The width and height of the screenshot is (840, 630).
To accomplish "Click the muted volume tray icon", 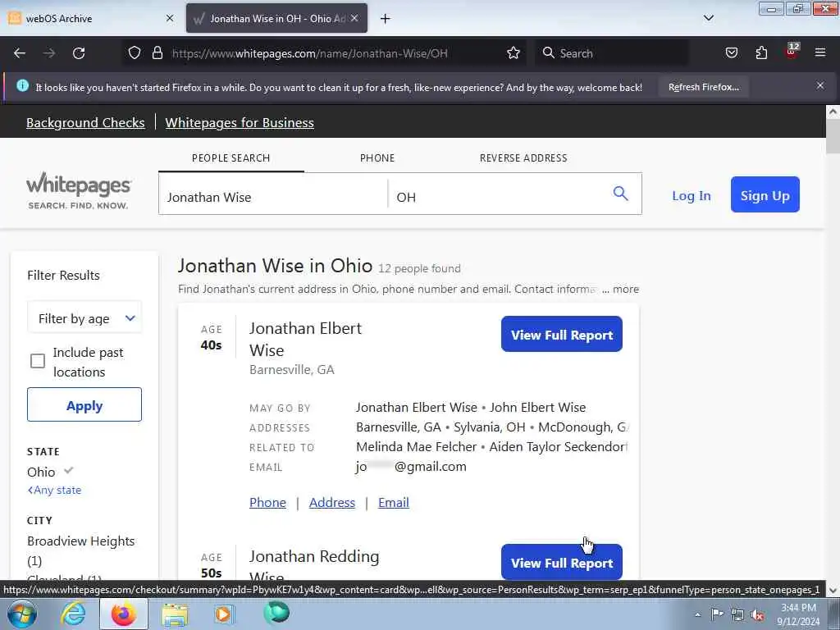I will 757,614.
